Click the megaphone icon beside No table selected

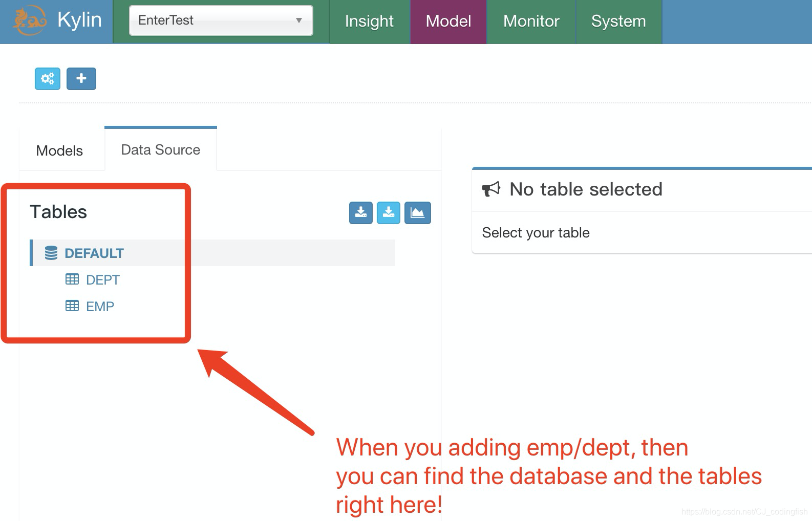point(491,189)
